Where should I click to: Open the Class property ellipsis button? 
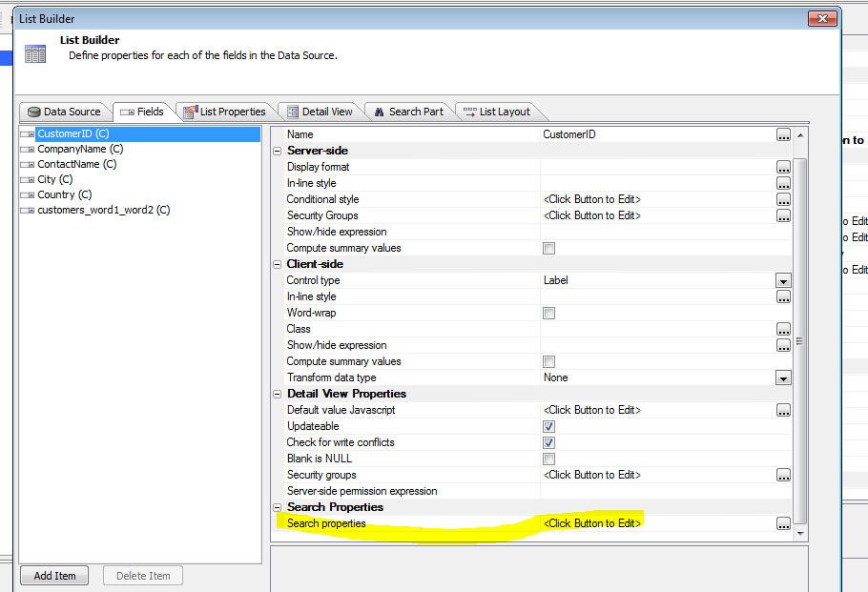coord(783,329)
